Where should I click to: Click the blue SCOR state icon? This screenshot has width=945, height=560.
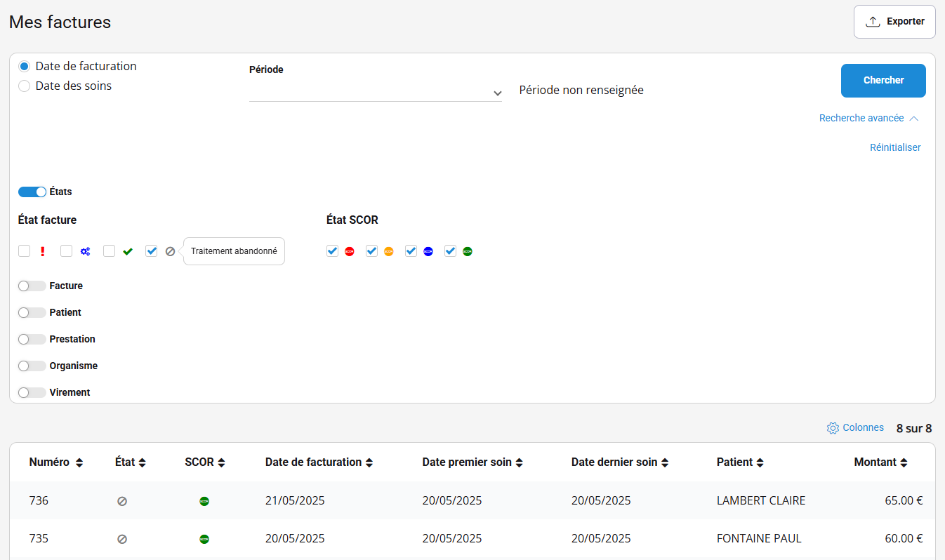(428, 251)
